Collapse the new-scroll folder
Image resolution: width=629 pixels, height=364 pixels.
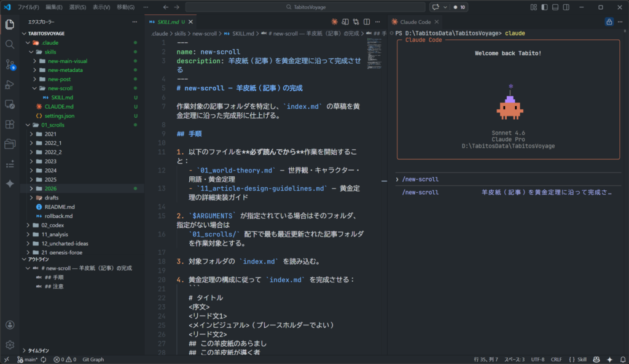pos(60,88)
